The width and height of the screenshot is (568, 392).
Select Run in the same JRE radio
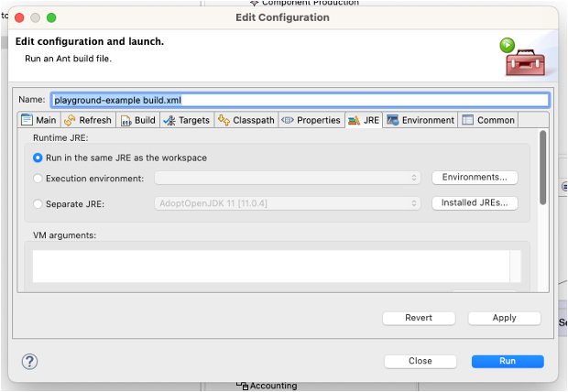pyautogui.click(x=38, y=158)
